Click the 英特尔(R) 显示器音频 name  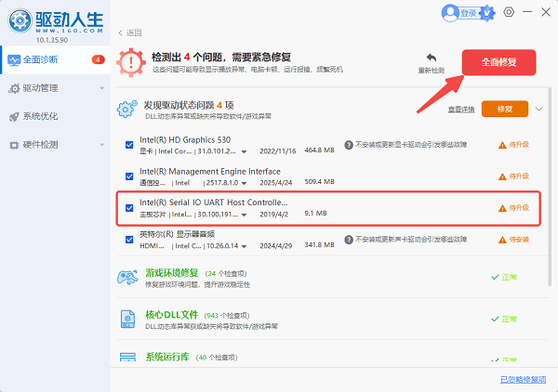click(x=178, y=234)
